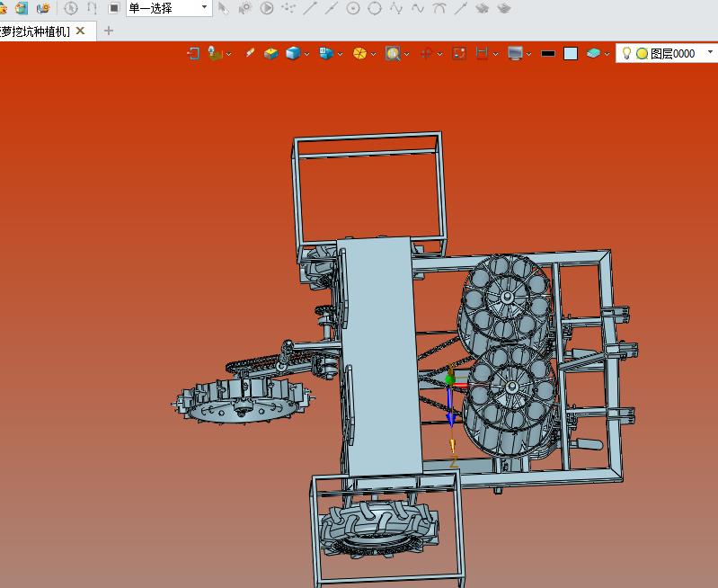Select the circle with center point tool
Screen dimensions: 718x588
(x=352, y=8)
